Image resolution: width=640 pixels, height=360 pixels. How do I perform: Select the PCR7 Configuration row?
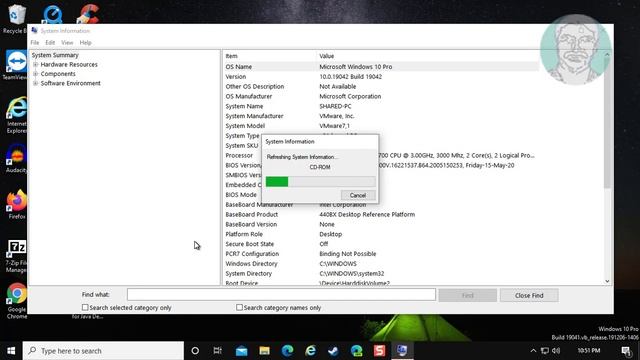(382, 253)
